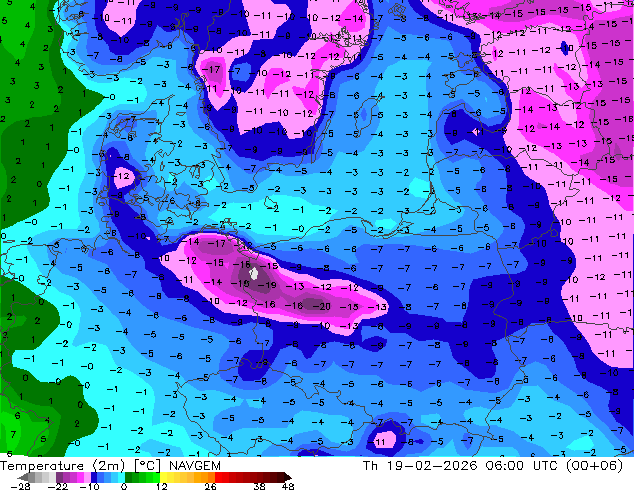Click the 'Th 19-02-2026' date text
This screenshot has width=634, height=490.
click(420, 466)
